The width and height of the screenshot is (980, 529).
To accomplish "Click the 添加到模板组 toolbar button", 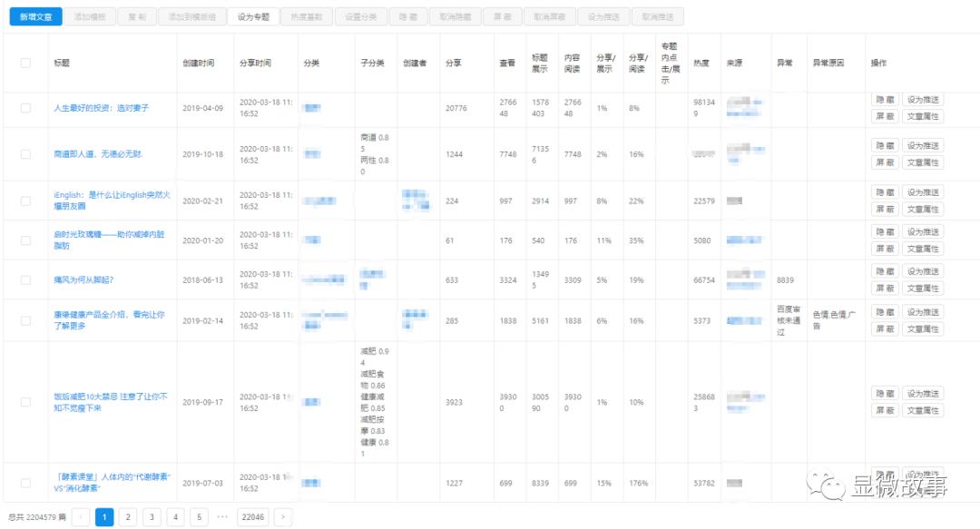I will pyautogui.click(x=191, y=17).
